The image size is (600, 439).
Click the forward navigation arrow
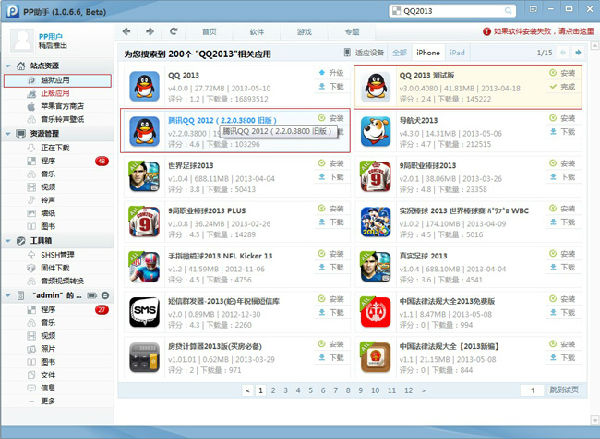[150, 32]
